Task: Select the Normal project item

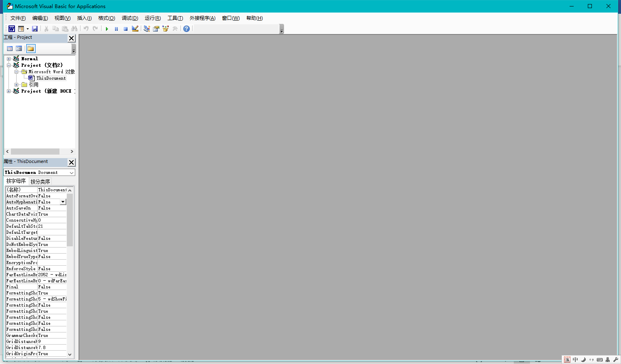Action: 30,59
